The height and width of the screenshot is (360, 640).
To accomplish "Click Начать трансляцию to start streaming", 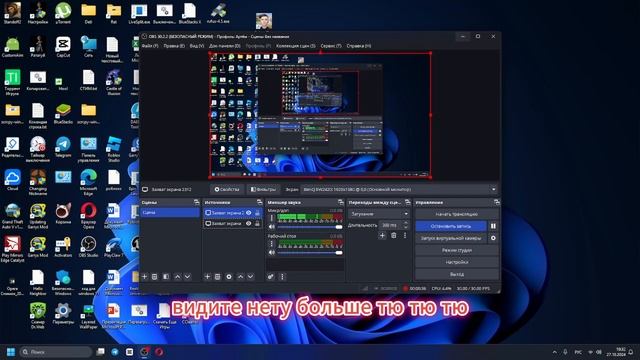I will (457, 214).
